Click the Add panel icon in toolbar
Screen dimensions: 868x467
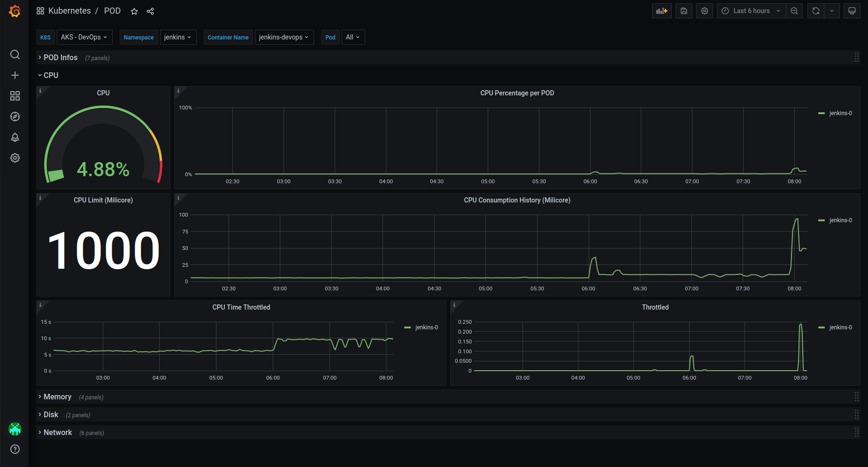pyautogui.click(x=662, y=11)
